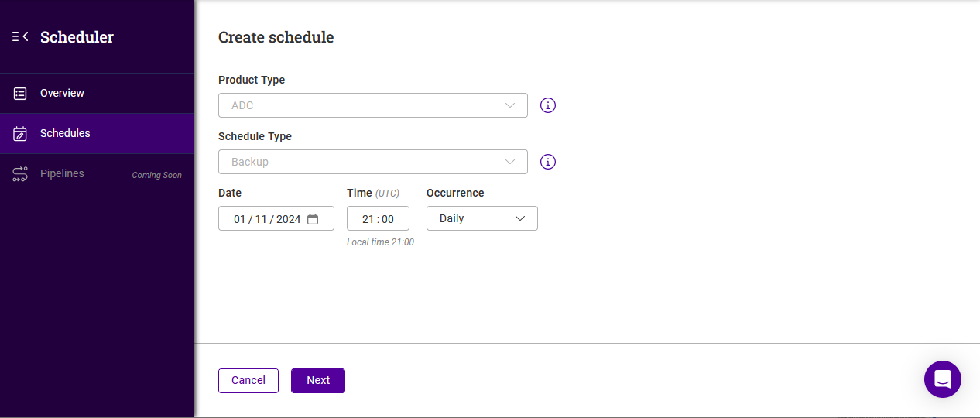This screenshot has width=980, height=418.
Task: Click the Occurrence label
Action: (x=455, y=193)
